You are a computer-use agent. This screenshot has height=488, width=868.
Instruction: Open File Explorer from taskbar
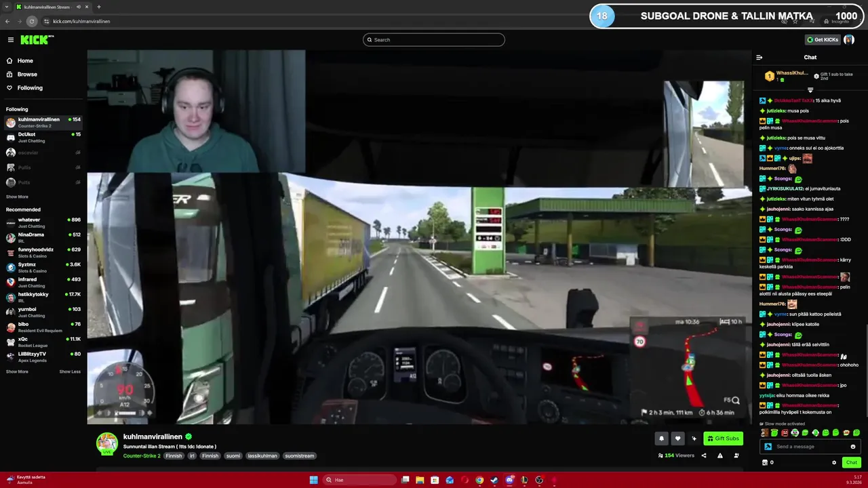click(x=420, y=480)
